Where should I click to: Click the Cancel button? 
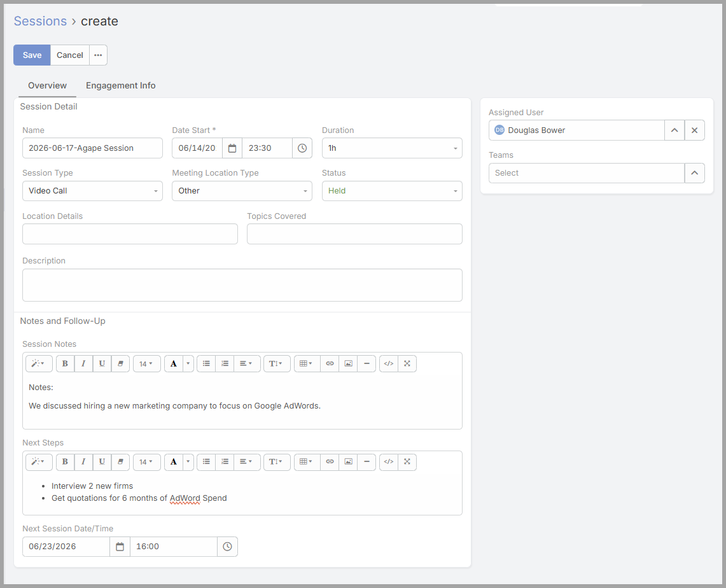pos(70,55)
